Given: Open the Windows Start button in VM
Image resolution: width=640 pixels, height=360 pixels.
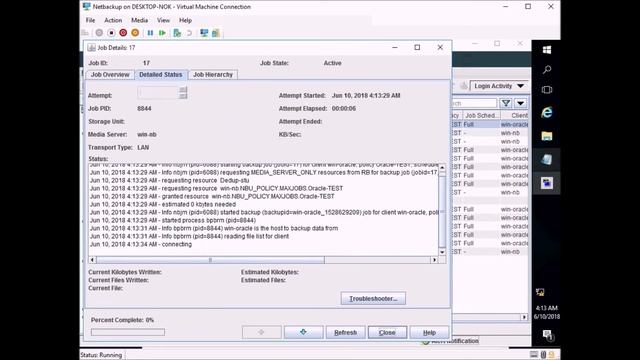Looking at the screenshot, I should click(547, 50).
